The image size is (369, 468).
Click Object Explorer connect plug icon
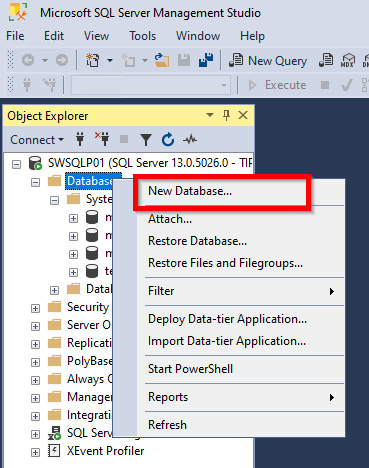[x=80, y=139]
